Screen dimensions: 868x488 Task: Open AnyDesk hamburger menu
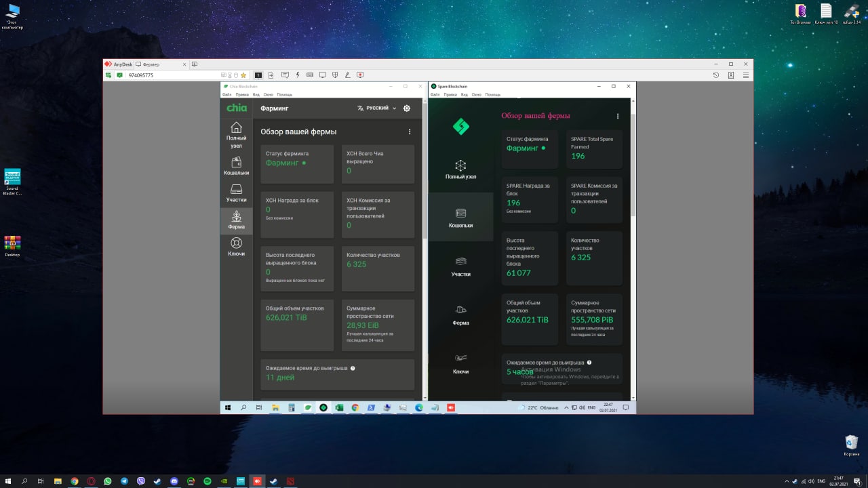coord(746,75)
